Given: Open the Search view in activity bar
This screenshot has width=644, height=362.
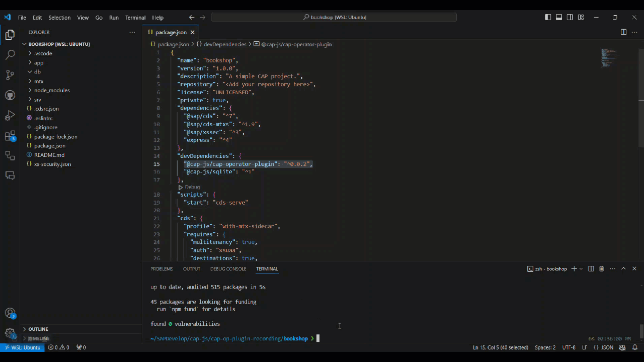Looking at the screenshot, I should tap(10, 55).
